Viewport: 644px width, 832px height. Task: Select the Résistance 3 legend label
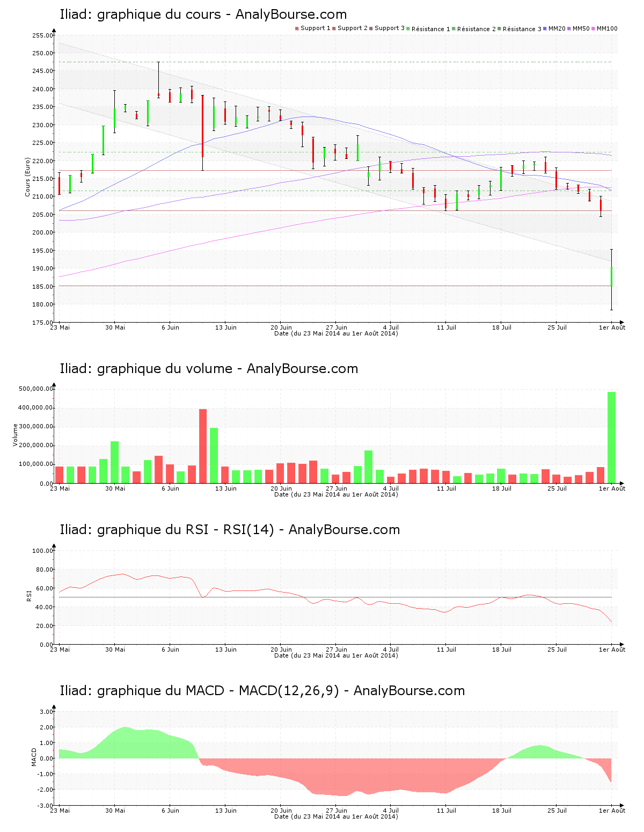coord(522,28)
